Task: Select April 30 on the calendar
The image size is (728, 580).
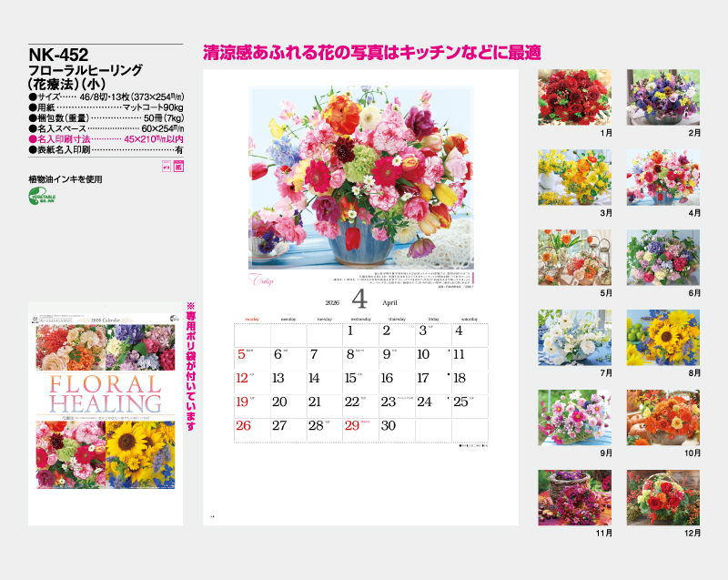Action: click(389, 426)
